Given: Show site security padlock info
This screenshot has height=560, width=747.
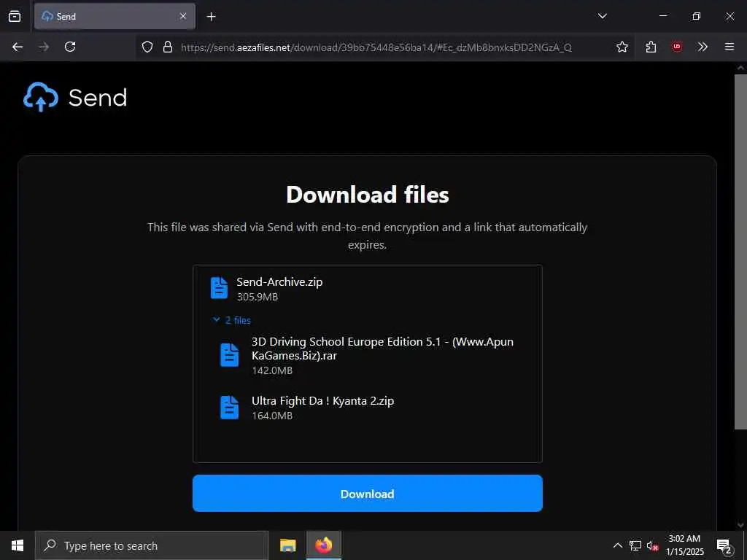Looking at the screenshot, I should [167, 47].
